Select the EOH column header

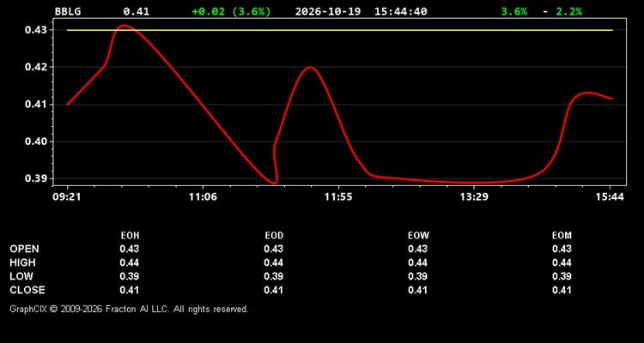click(x=130, y=236)
